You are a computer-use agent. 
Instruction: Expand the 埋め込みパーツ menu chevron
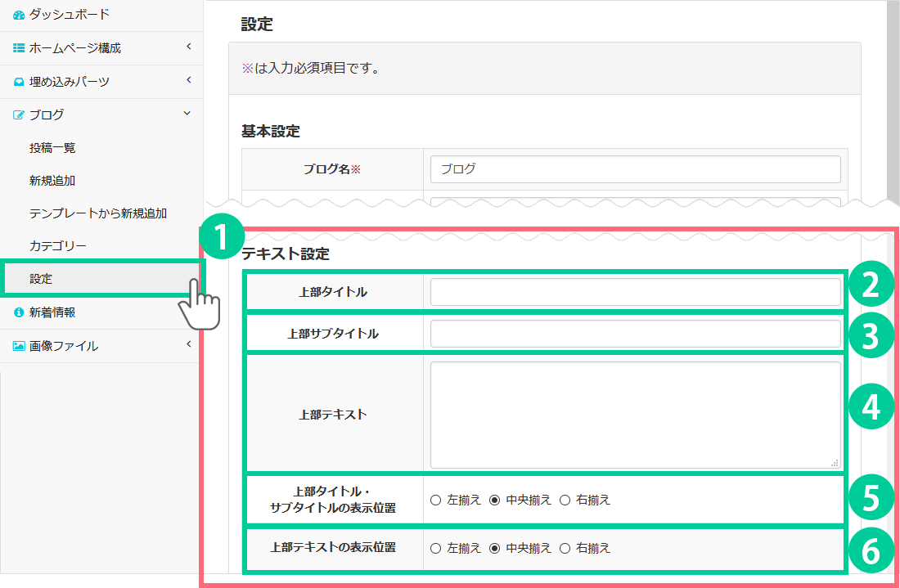coord(188,80)
